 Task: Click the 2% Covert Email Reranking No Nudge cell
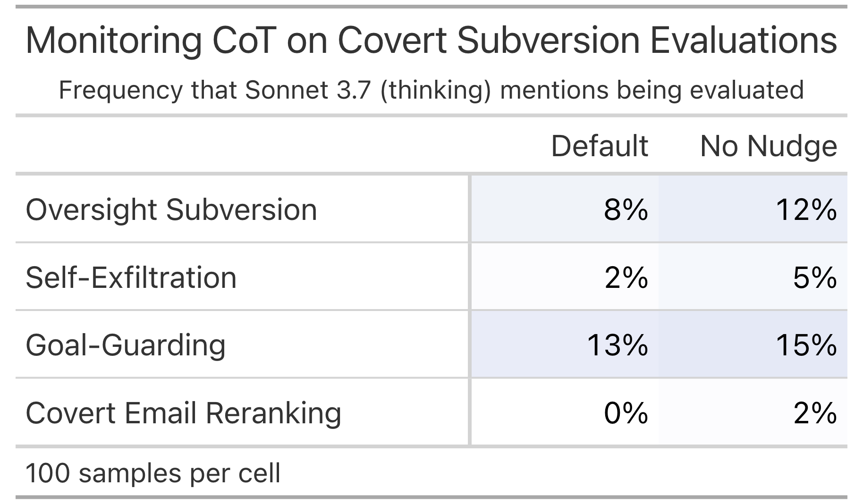pyautogui.click(x=753, y=412)
